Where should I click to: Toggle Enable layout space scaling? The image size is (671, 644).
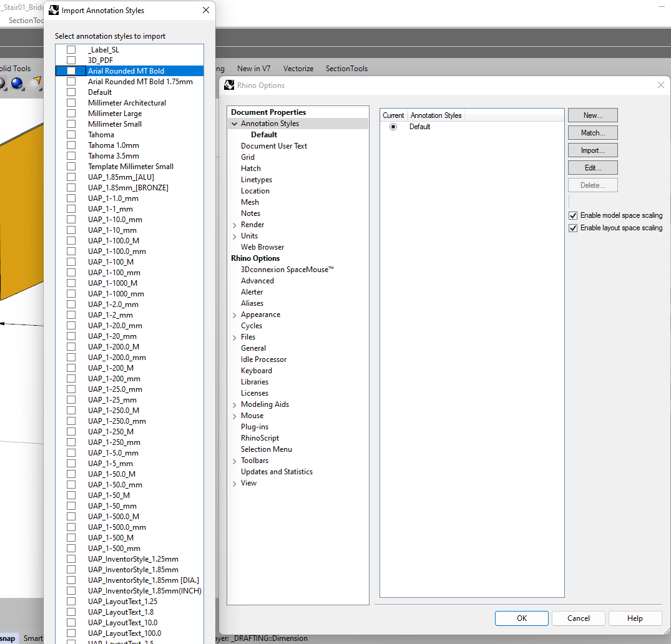(573, 228)
